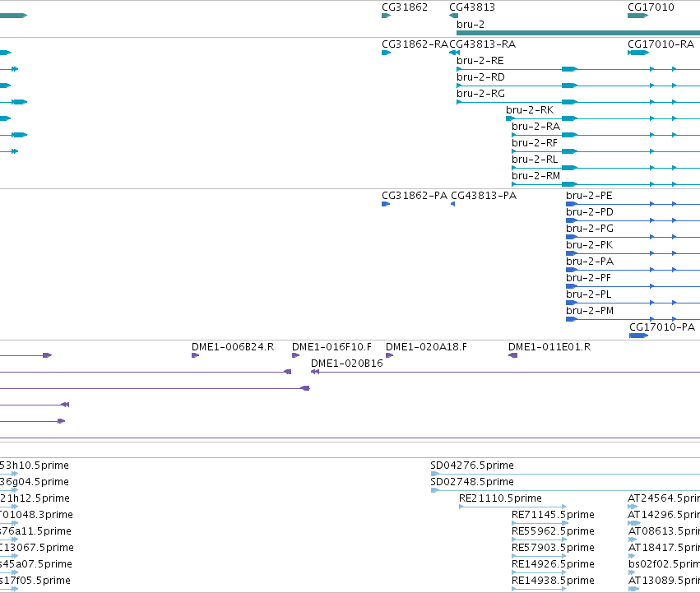Click EST RE21110.5prime
Screen dimensions: 700x593
click(500, 498)
